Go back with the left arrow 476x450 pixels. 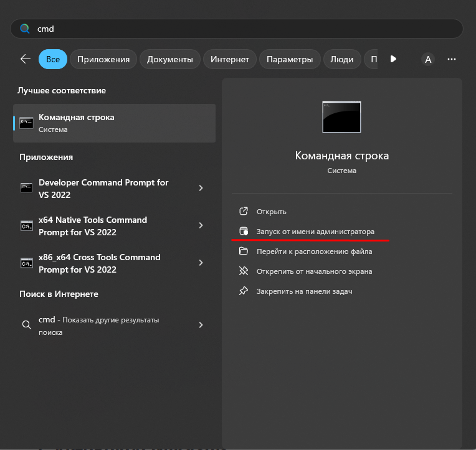click(x=26, y=59)
